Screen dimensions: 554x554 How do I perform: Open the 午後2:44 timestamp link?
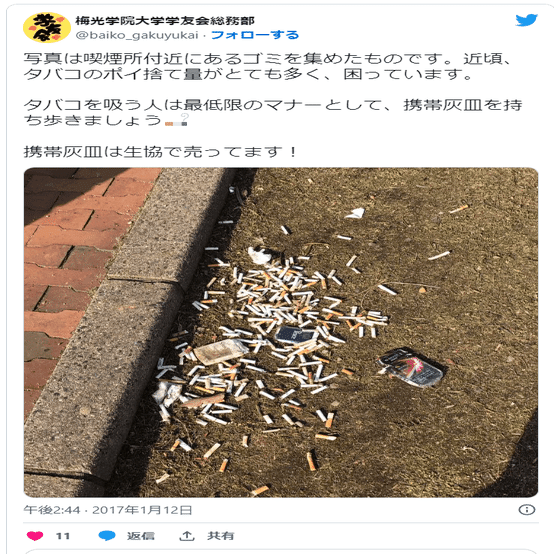click(x=52, y=510)
